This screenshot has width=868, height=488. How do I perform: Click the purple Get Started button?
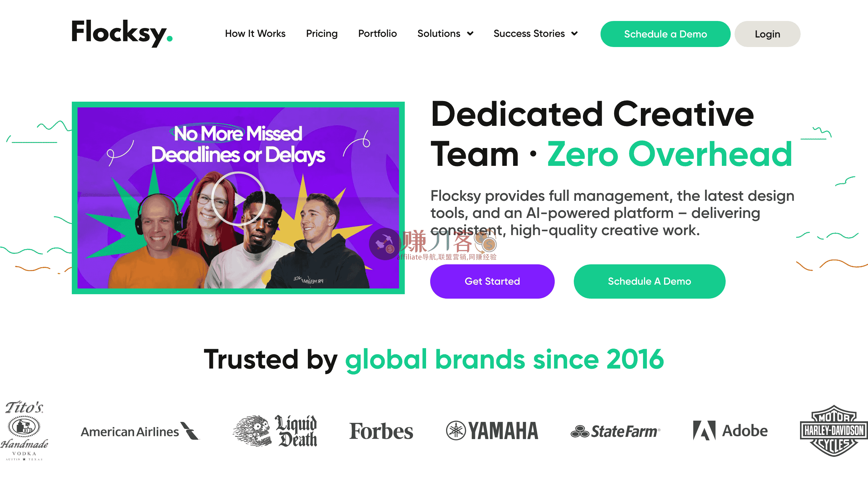coord(492,281)
